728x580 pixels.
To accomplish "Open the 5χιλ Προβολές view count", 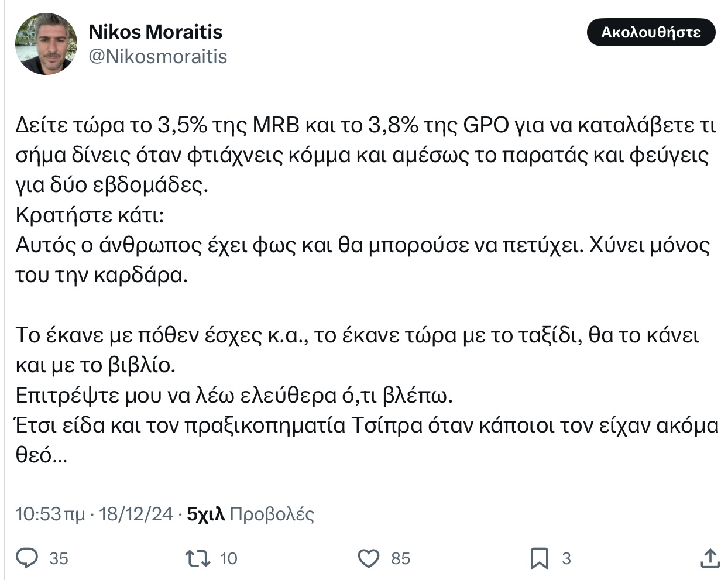I will coord(250,514).
